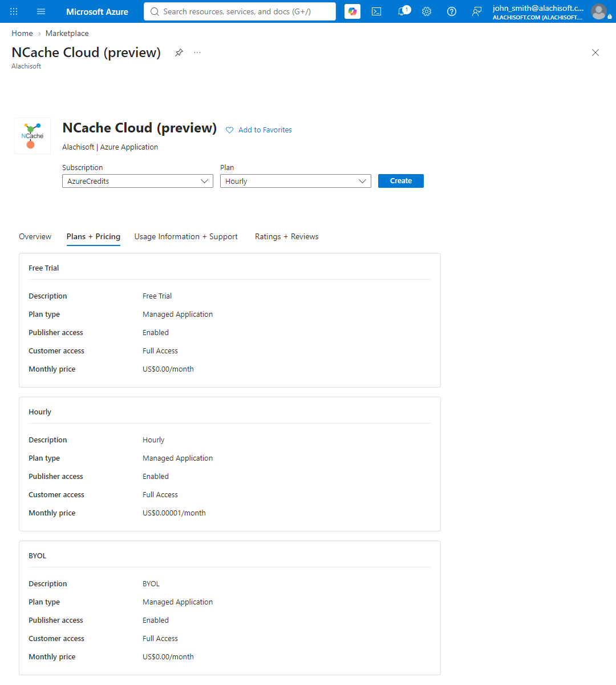Open the Azure portal apps grid
This screenshot has width=616, height=685.
pos(14,11)
